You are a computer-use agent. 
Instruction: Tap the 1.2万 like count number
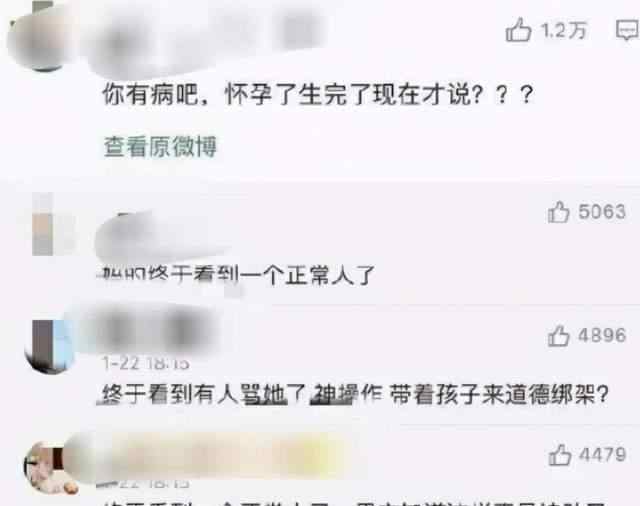click(564, 30)
